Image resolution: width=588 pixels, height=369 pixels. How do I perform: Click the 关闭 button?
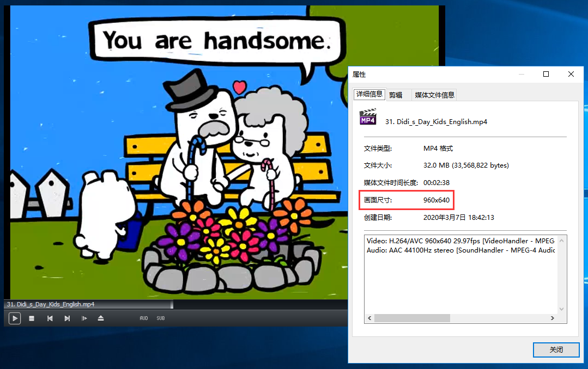pyautogui.click(x=556, y=350)
